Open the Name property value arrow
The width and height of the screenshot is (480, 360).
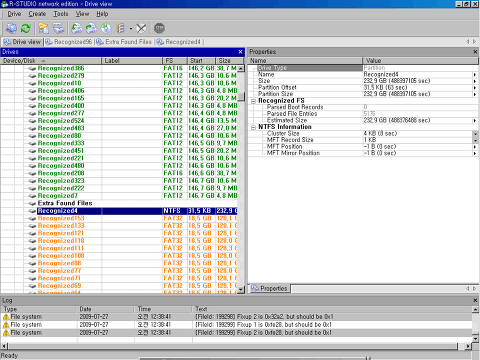475,75
